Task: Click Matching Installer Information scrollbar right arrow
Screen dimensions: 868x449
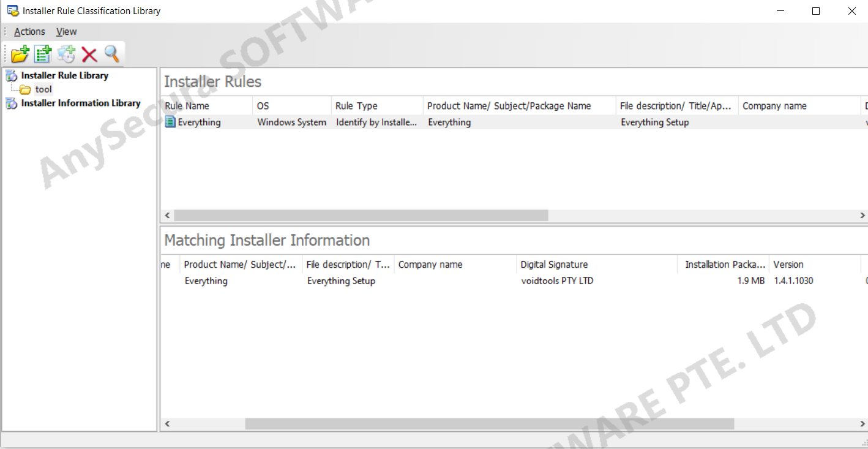Action: pos(862,424)
